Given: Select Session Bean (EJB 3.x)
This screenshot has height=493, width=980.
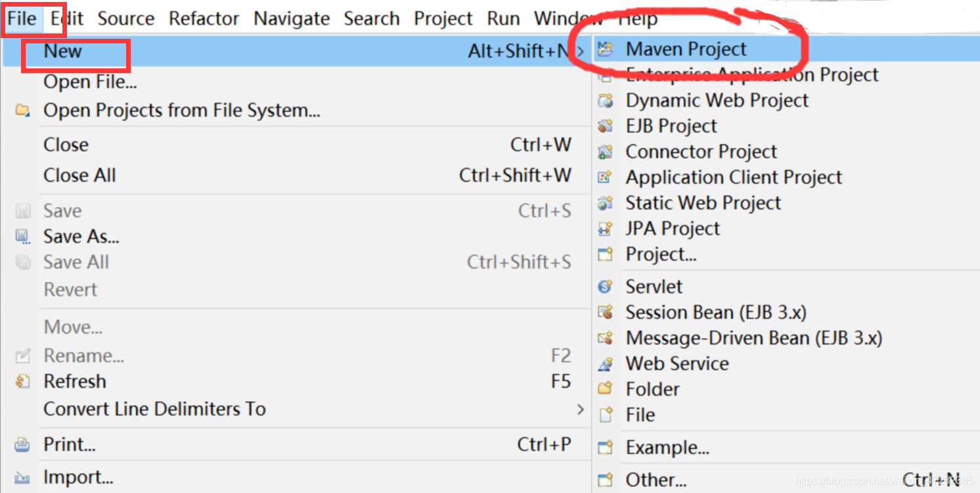Looking at the screenshot, I should [x=716, y=312].
